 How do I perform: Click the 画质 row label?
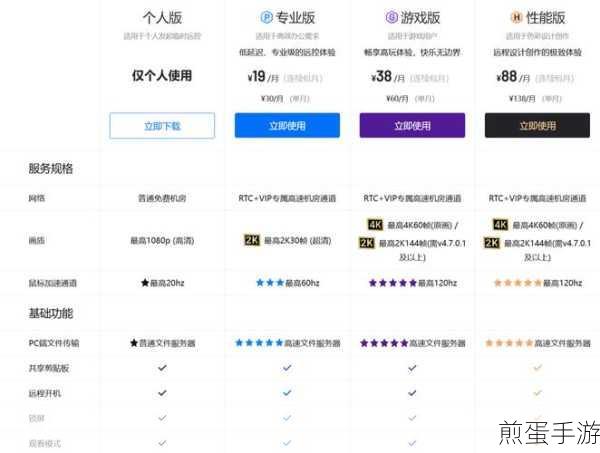tap(37, 240)
